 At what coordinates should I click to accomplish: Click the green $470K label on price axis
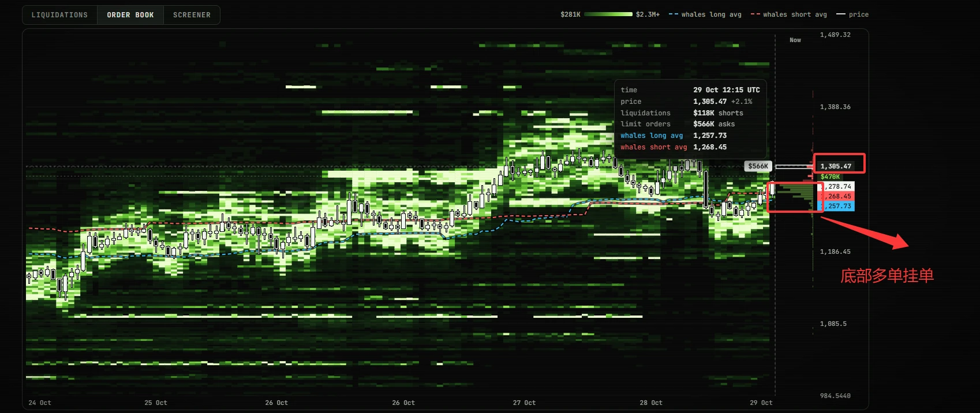coord(831,177)
